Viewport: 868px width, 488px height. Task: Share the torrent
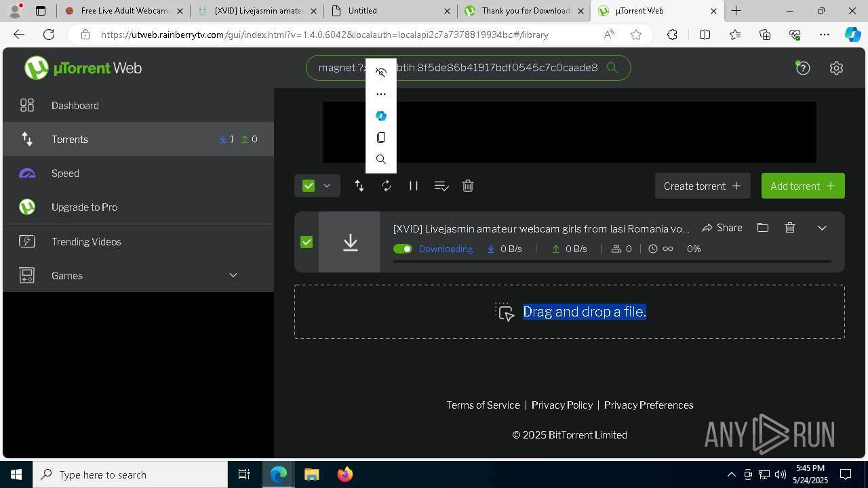coord(722,228)
